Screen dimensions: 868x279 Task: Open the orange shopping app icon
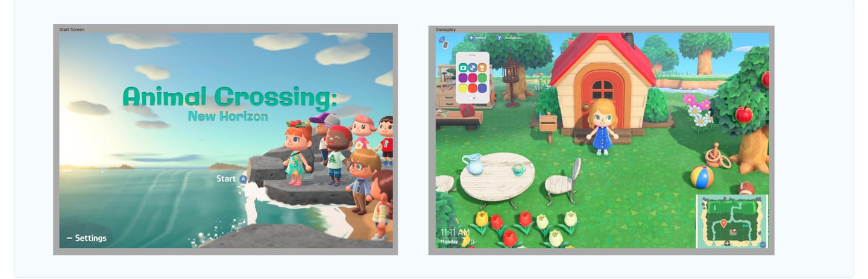coord(482,67)
